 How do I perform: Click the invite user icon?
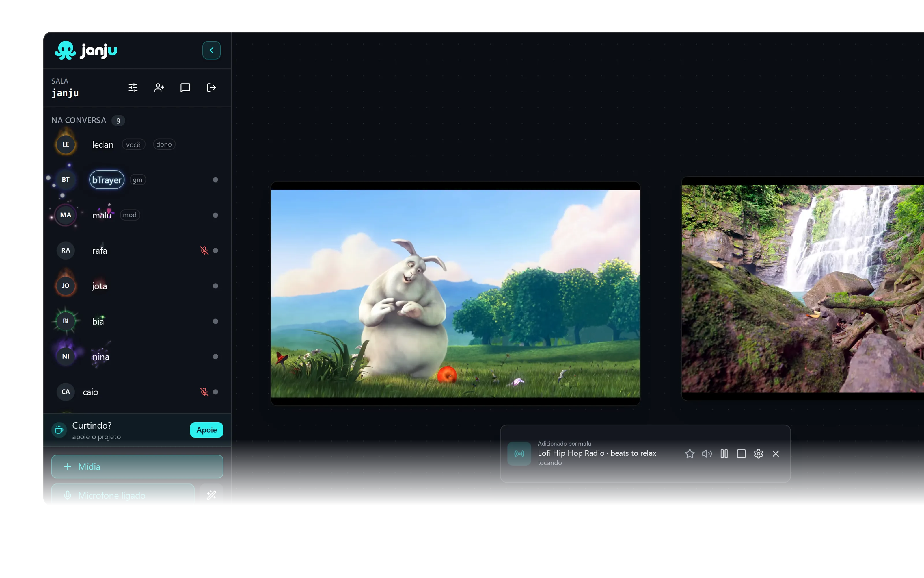tap(159, 88)
